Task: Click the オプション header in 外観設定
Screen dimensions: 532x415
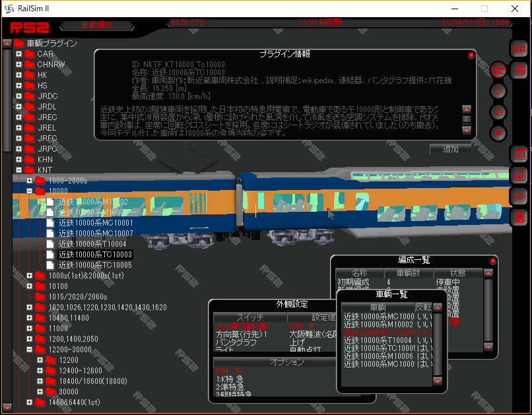Action: point(287,362)
